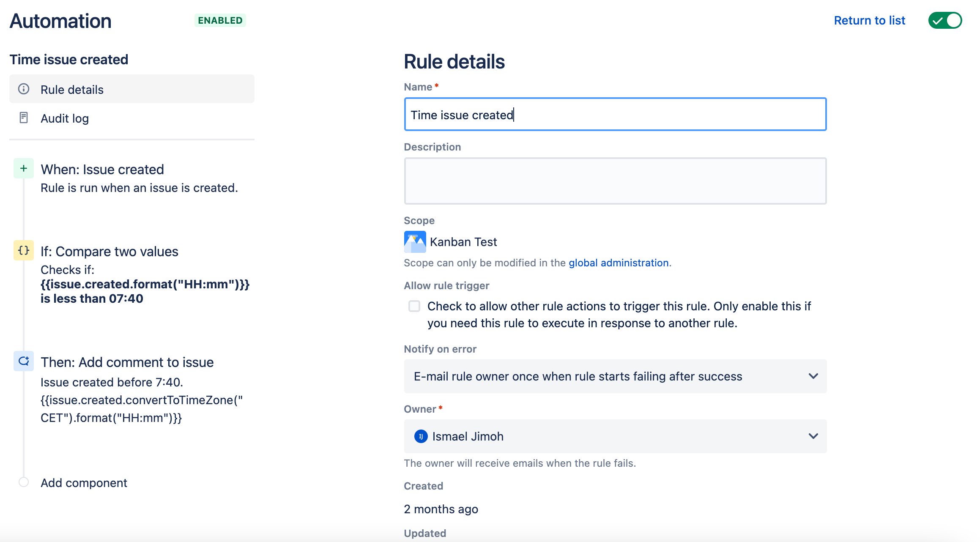Click the Add component circle icon
Viewport: 980px width, 542px height.
point(24,482)
